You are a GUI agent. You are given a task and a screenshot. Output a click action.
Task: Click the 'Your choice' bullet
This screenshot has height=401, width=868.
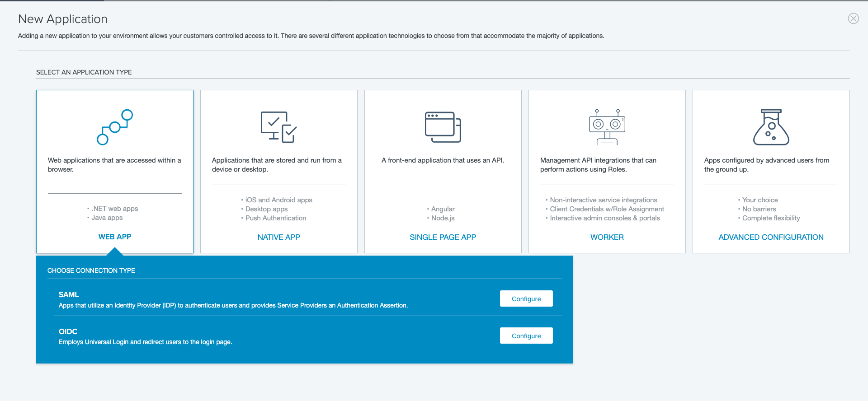(758, 200)
